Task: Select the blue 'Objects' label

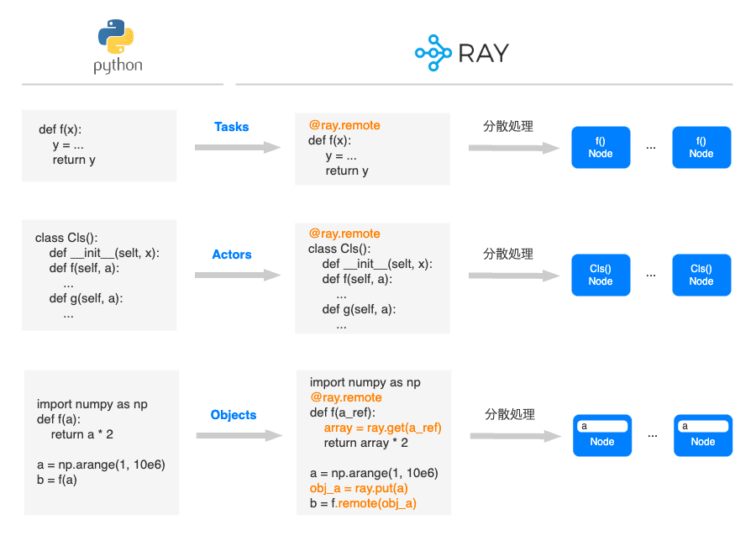Action: tap(234, 415)
